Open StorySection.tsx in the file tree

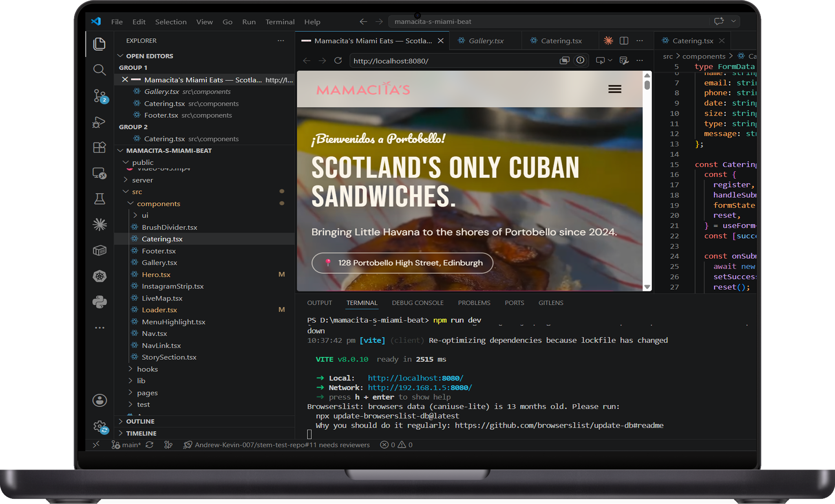tap(169, 357)
